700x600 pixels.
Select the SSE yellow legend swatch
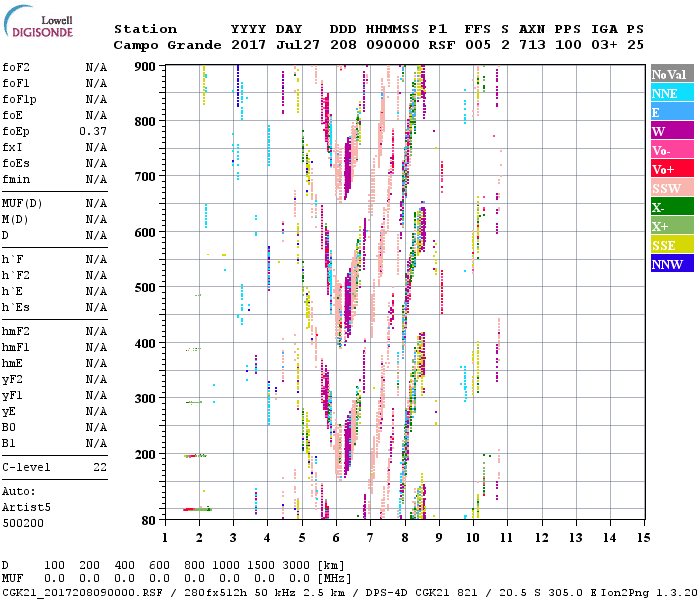click(672, 244)
